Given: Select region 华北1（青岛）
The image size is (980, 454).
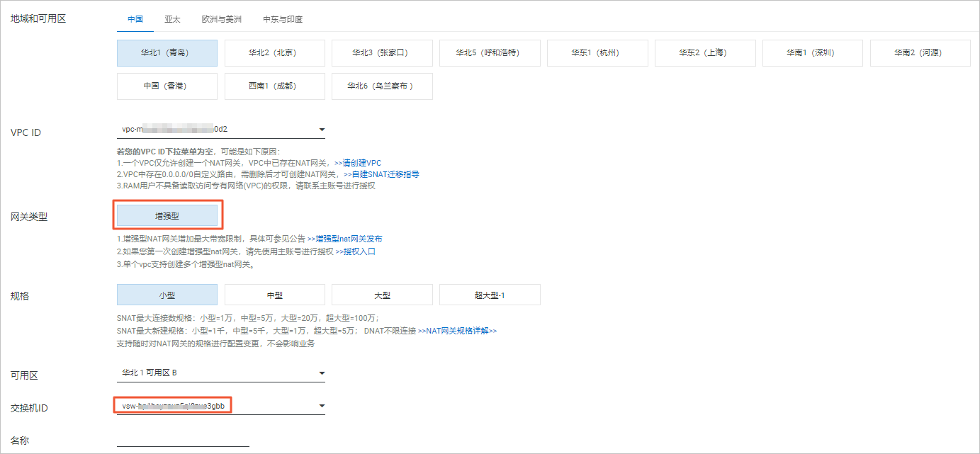Looking at the screenshot, I should click(167, 53).
